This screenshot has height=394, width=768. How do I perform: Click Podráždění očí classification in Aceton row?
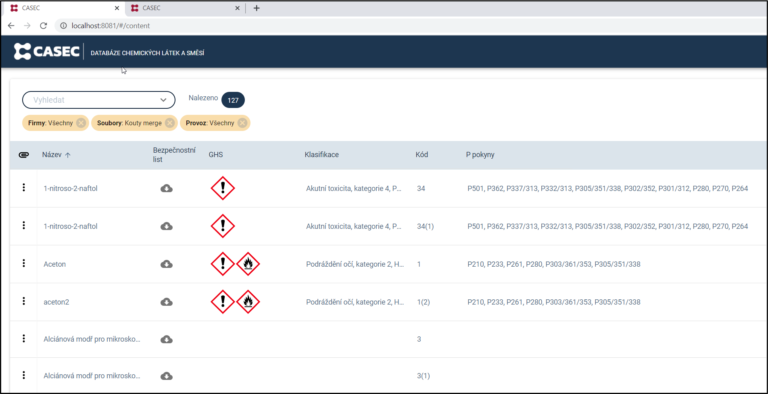point(355,264)
